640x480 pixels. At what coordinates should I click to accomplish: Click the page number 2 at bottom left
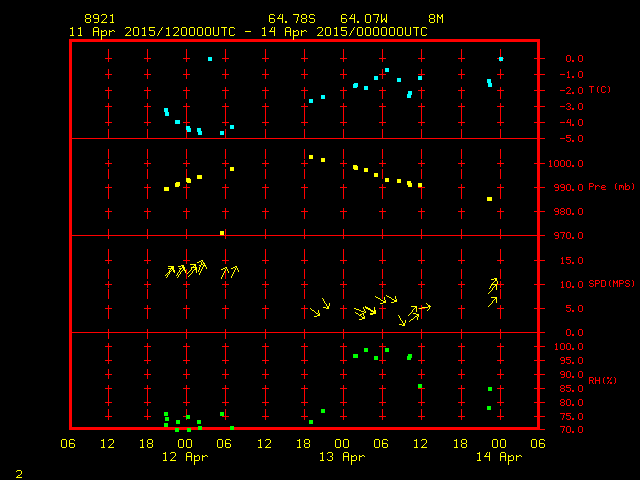18,471
